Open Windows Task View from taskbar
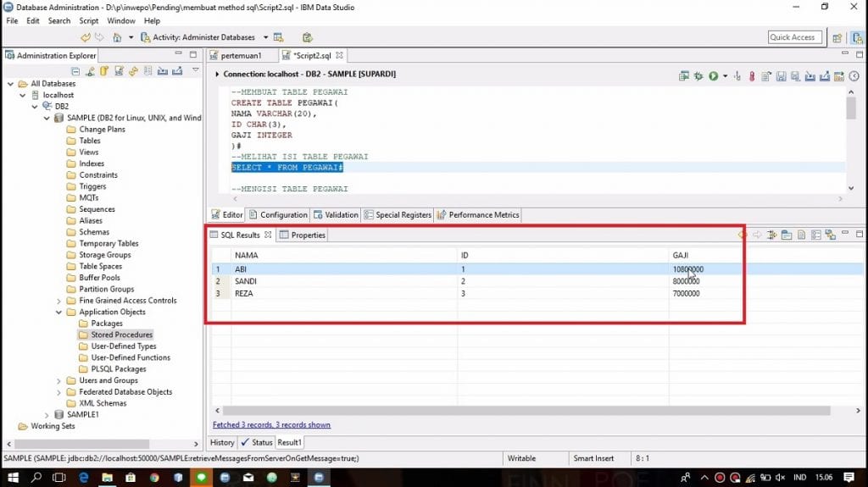The height and width of the screenshot is (487, 868). (x=60, y=478)
